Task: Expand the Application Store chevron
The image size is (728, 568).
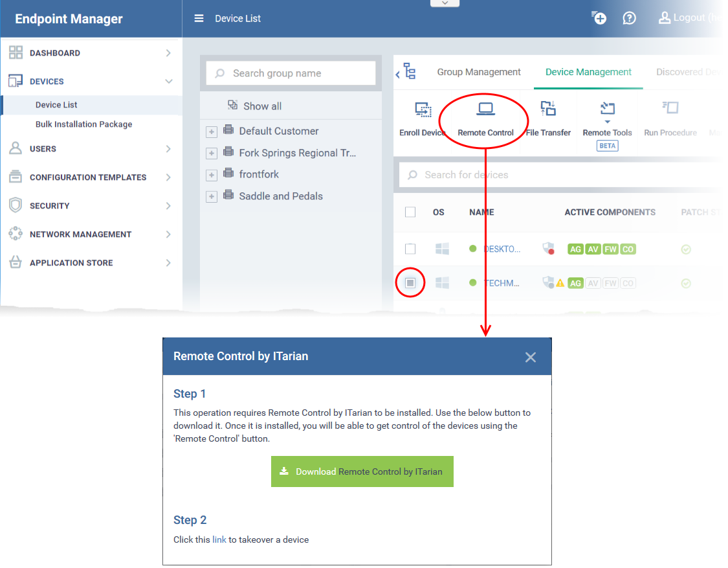Action: coord(168,262)
